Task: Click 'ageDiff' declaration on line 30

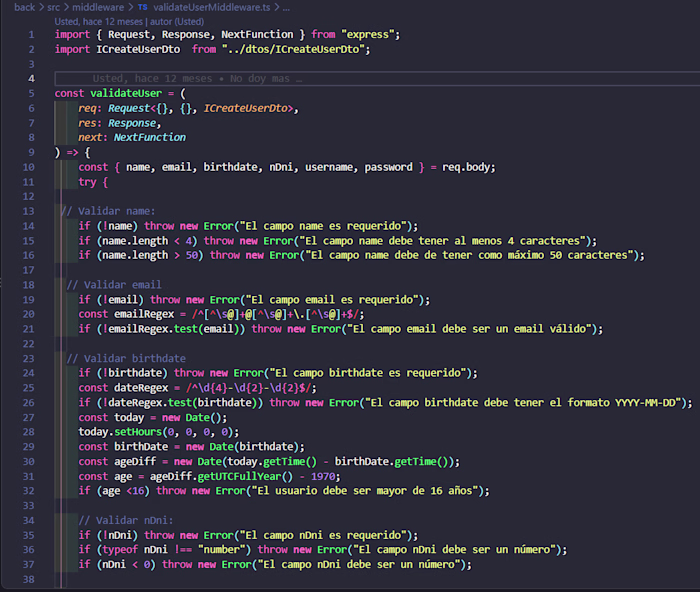Action: pyautogui.click(x=135, y=462)
